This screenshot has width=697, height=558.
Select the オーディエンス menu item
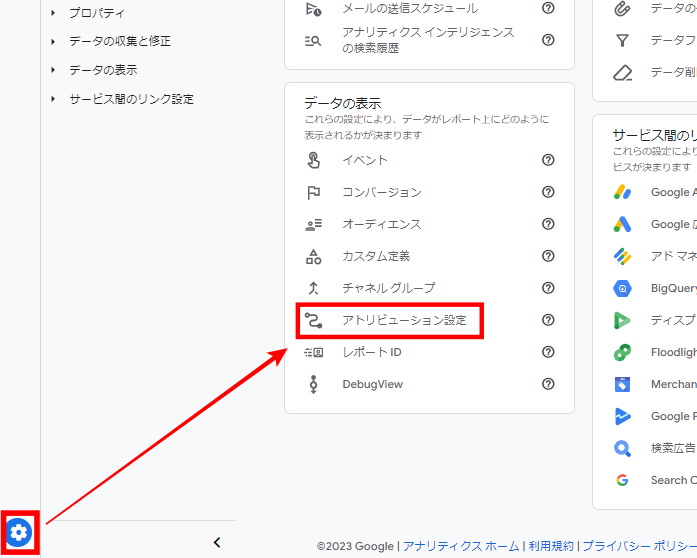[x=381, y=224]
